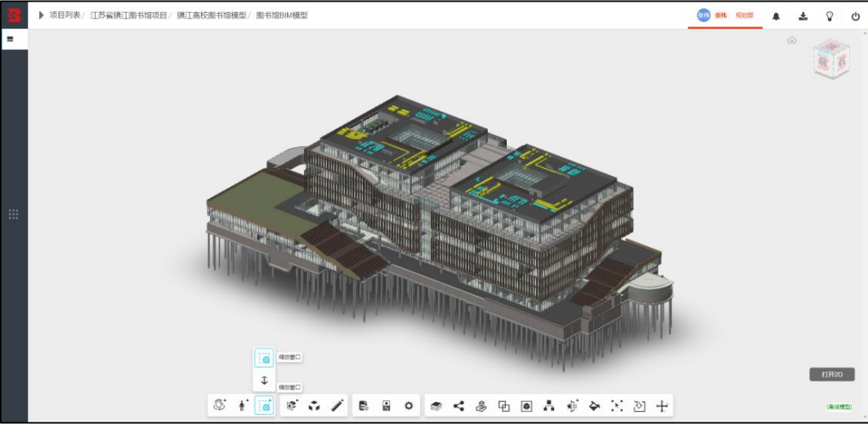Open the model hierarchy tree icon
Viewport: 868px width, 424px height.
pyautogui.click(x=549, y=406)
